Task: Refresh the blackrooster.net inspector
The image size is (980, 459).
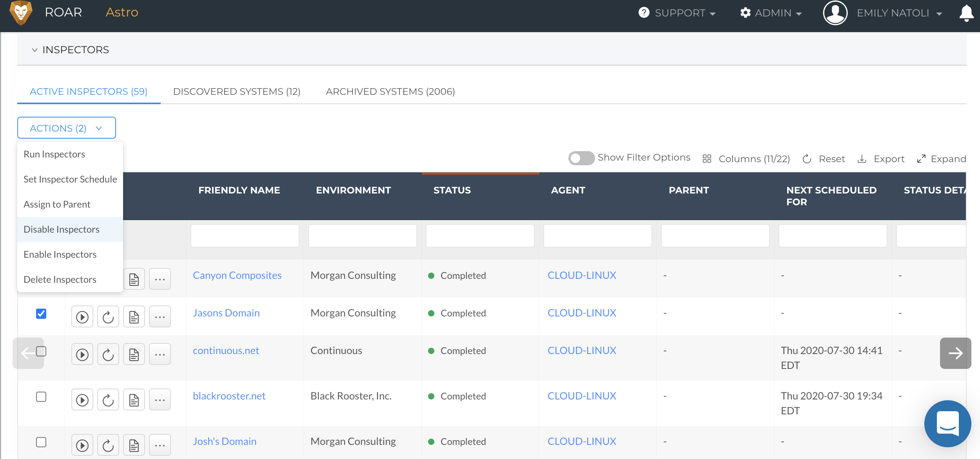Action: [x=108, y=400]
